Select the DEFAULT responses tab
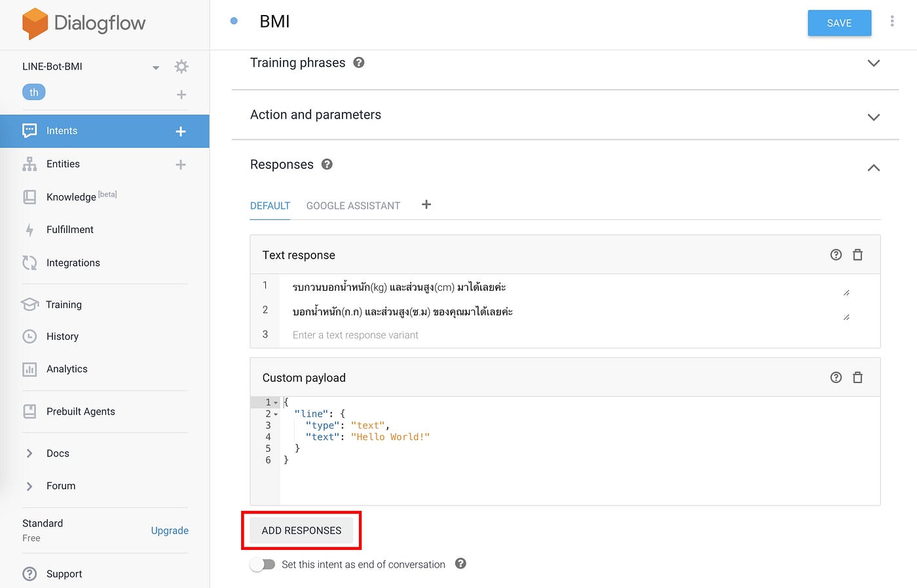The height and width of the screenshot is (588, 917). coord(270,206)
